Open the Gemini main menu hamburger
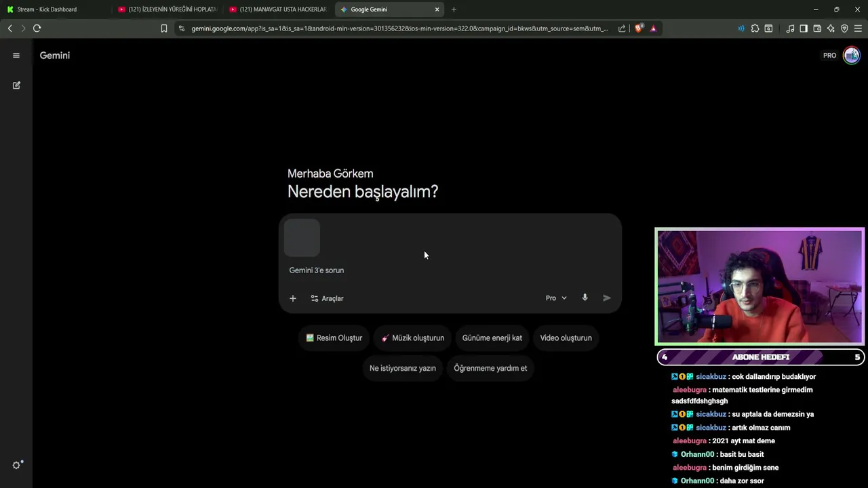 (x=16, y=56)
